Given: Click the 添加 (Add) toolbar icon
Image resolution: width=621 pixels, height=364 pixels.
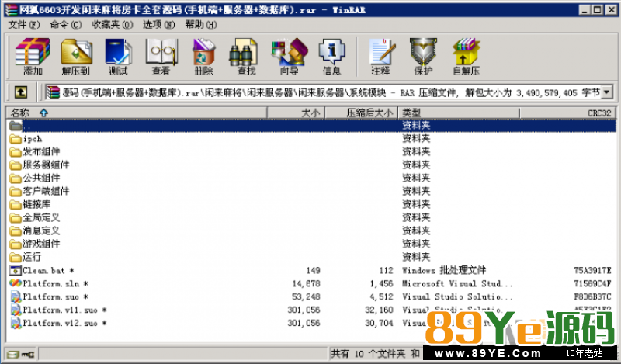Looking at the screenshot, I should pos(33,57).
